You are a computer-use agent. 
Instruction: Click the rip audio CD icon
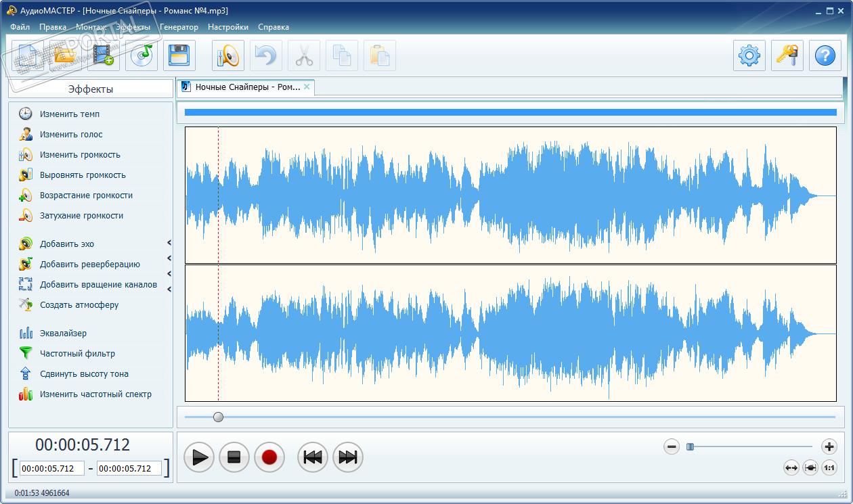click(x=141, y=55)
